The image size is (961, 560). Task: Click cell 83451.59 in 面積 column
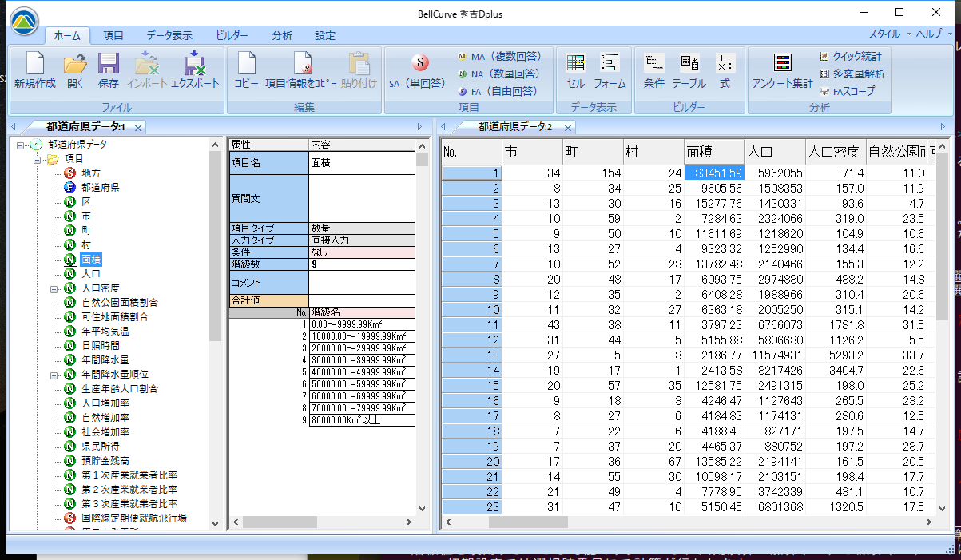(714, 173)
